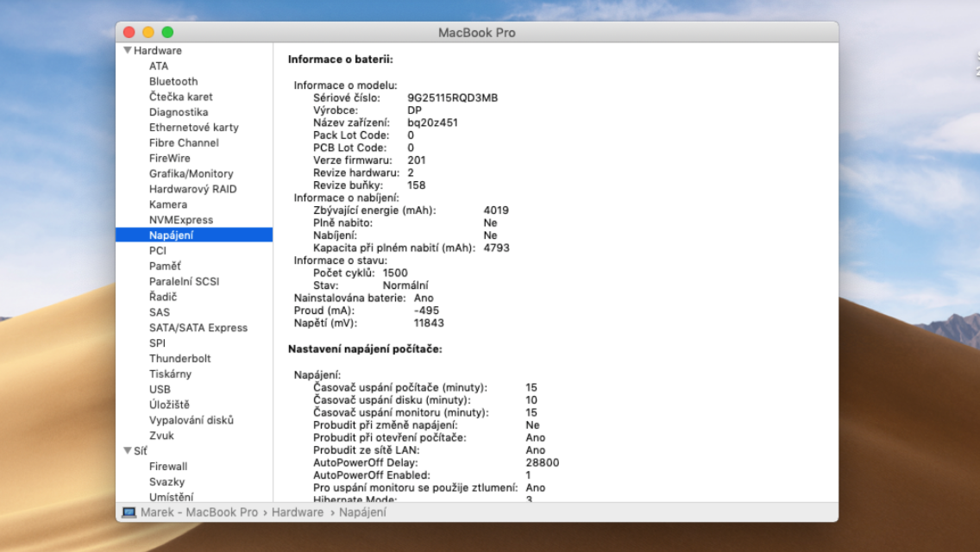The image size is (980, 552).
Task: Collapse the Hardware tree section
Action: click(x=128, y=50)
